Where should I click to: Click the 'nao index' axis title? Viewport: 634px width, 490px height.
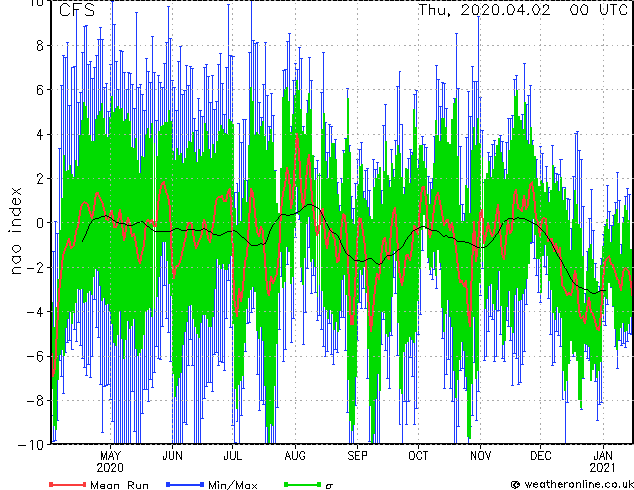click(15, 231)
